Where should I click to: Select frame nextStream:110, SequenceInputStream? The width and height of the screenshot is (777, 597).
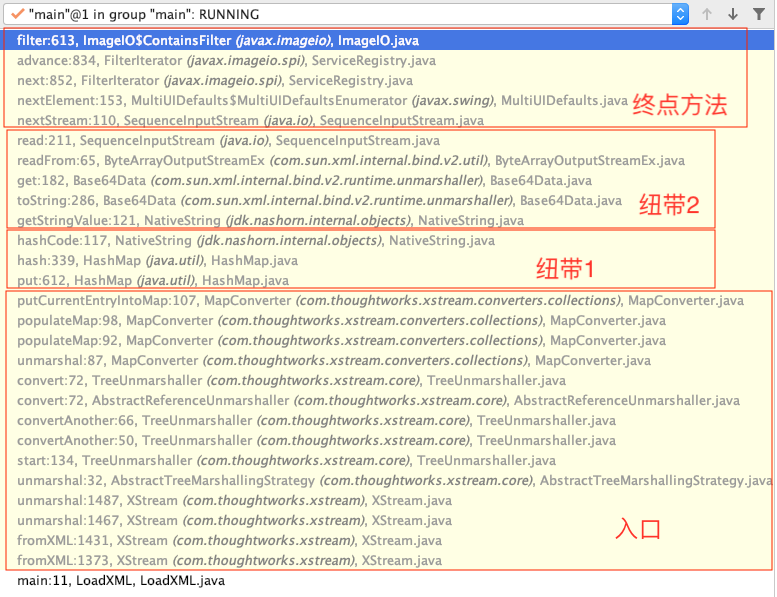pyautogui.click(x=388, y=120)
